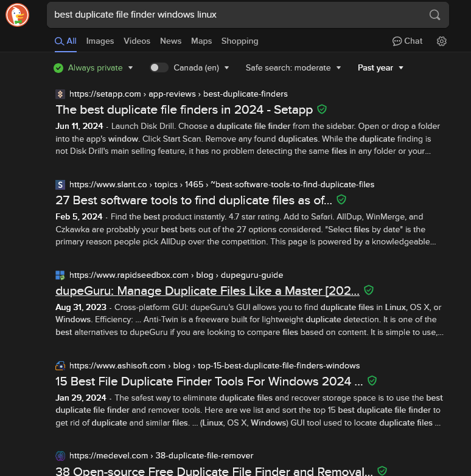
Task: Open 'dupeGuru: Manage Duplicate Files' result
Action: (208, 291)
